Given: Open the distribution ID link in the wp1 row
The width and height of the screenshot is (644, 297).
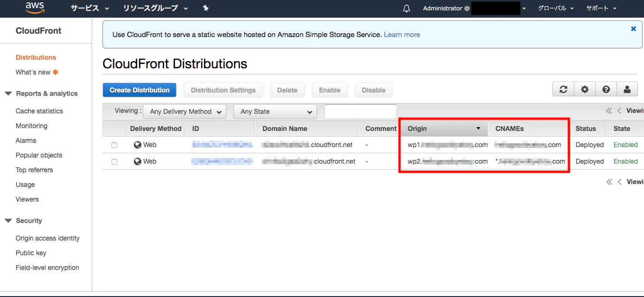Looking at the screenshot, I should click(x=223, y=145).
